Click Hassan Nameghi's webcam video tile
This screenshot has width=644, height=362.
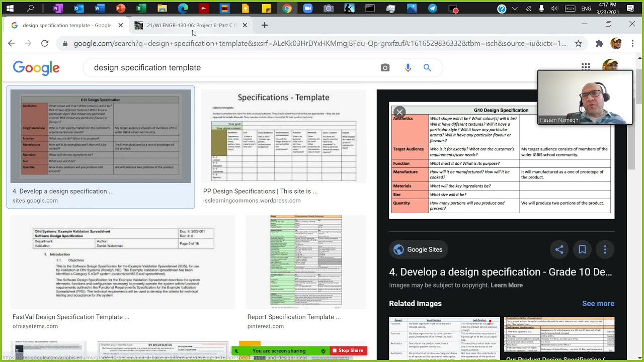585,97
